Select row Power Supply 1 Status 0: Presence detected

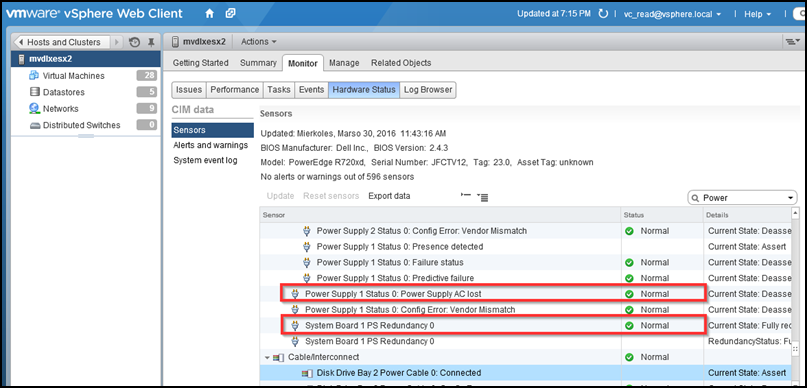(x=525, y=247)
